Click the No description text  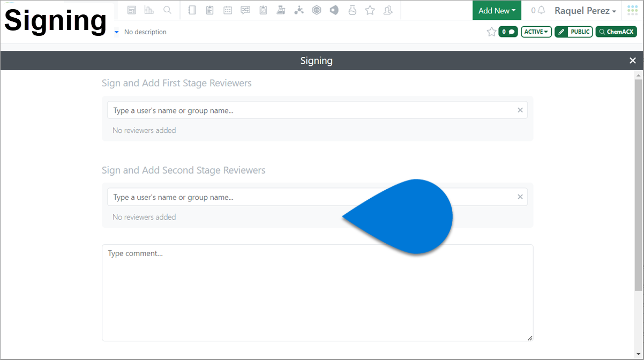click(145, 32)
